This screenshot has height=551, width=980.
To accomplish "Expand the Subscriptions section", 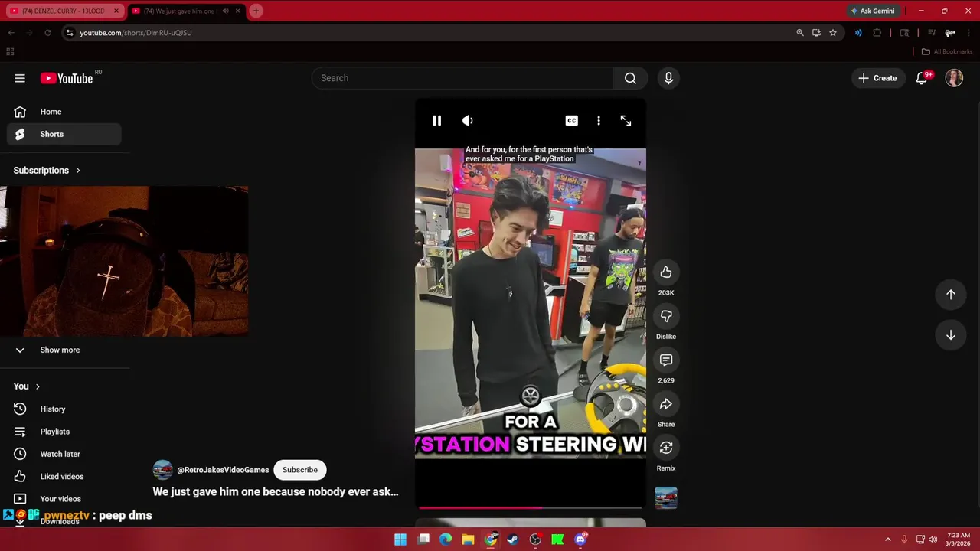I will [47, 171].
